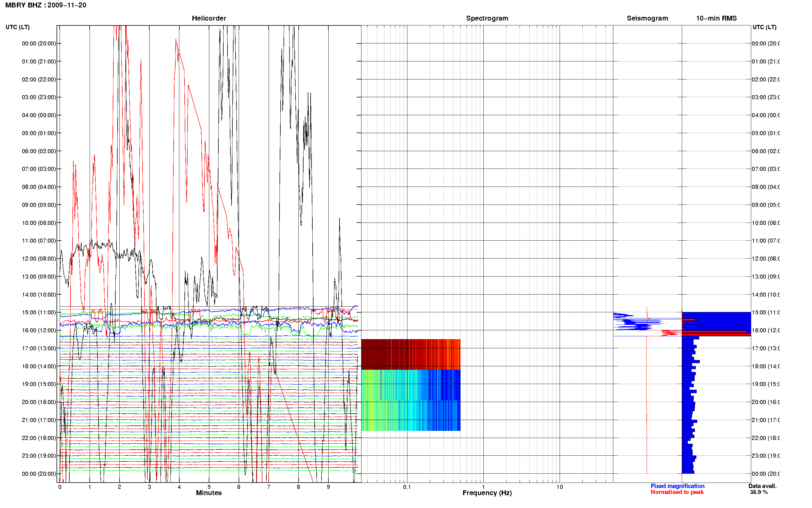Click the '23:00 (19:00)' left time label
Viewport: 812px width, 508px height.
[x=39, y=456]
